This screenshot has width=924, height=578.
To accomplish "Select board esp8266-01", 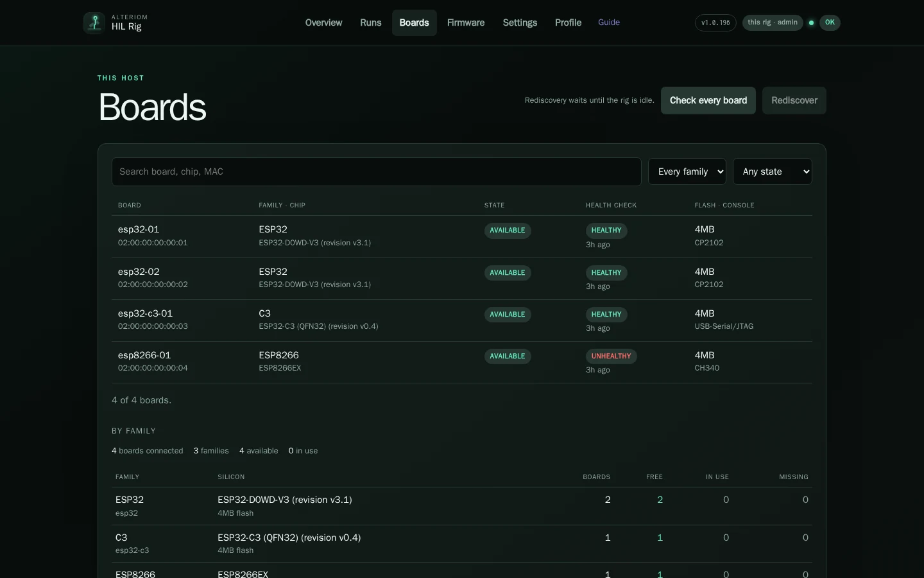I will click(x=144, y=355).
